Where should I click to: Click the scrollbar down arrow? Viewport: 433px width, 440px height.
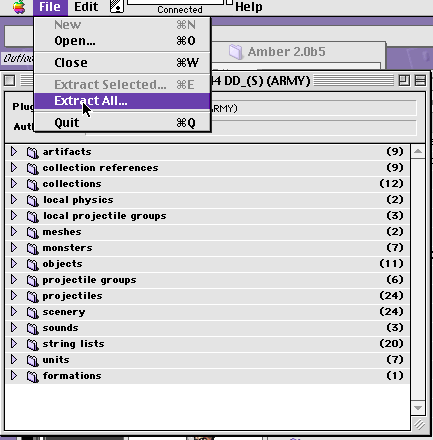(x=418, y=407)
